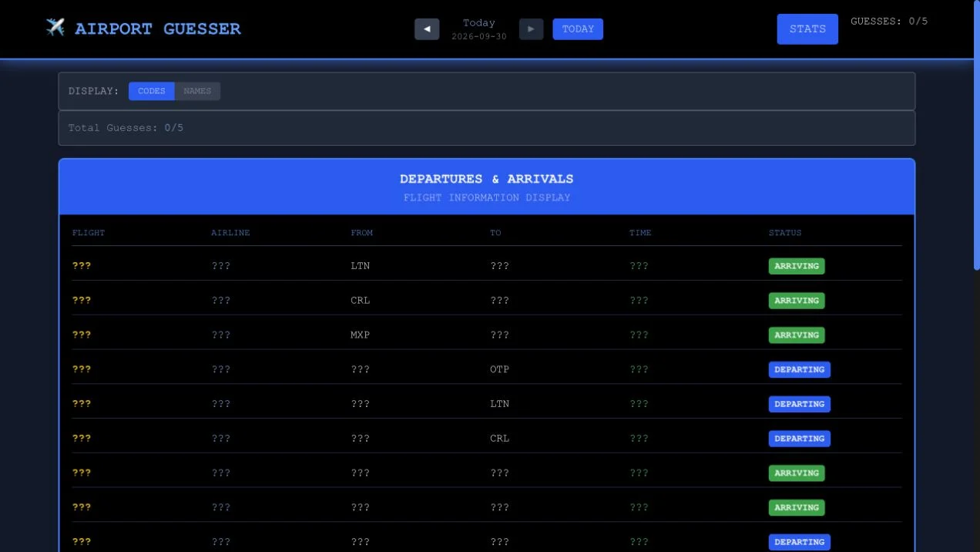Click OTP in the TO column
980x552 pixels.
pos(500,369)
